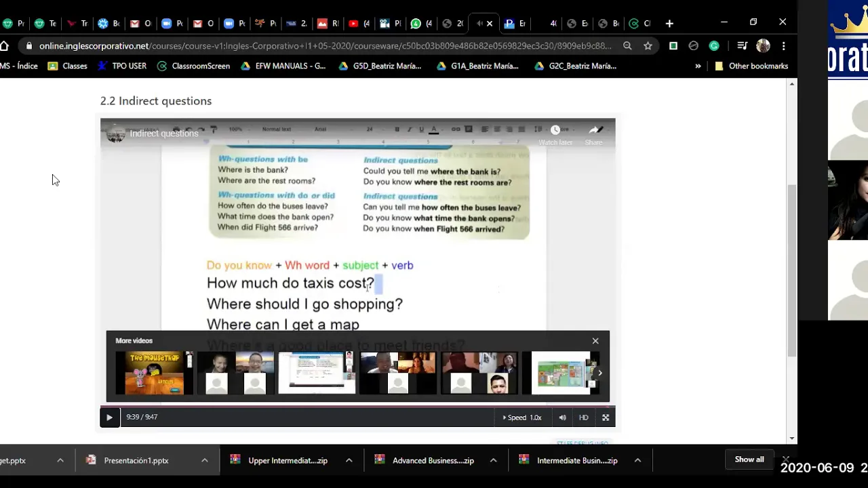Screen dimensions: 868x488
Task: Open the Classes bookmark
Action: click(x=67, y=66)
